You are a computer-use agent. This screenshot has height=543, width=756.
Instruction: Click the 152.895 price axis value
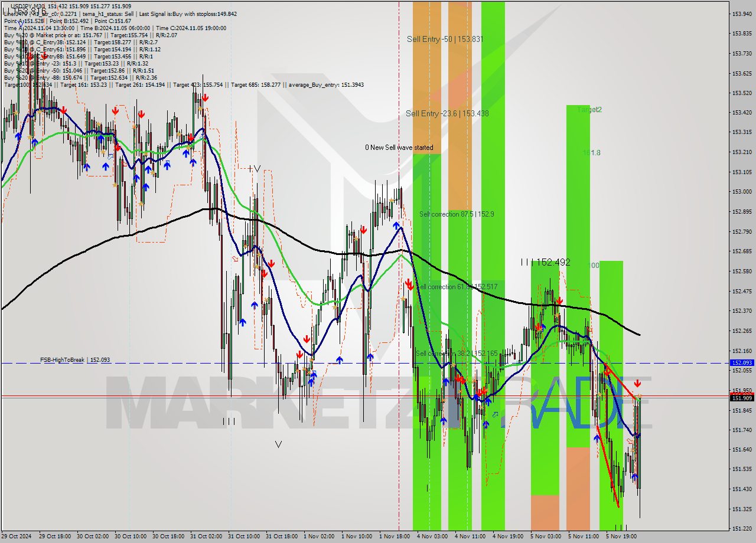pyautogui.click(x=742, y=211)
